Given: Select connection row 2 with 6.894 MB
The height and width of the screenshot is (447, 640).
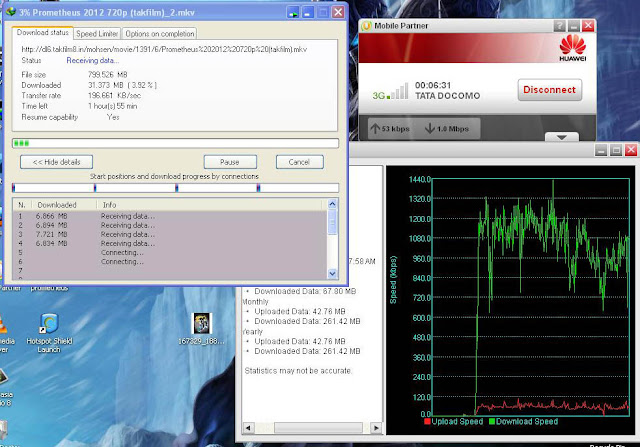Looking at the screenshot, I should [x=170, y=225].
